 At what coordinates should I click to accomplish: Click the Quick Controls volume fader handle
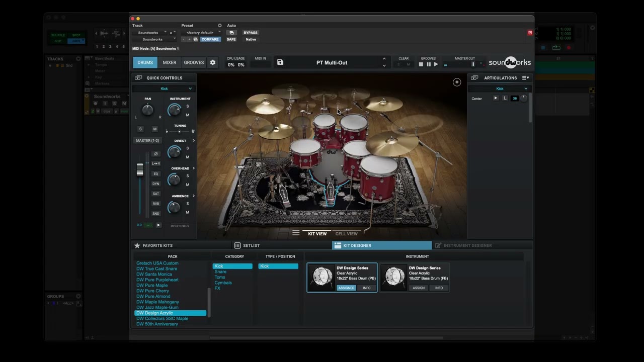pyautogui.click(x=140, y=170)
